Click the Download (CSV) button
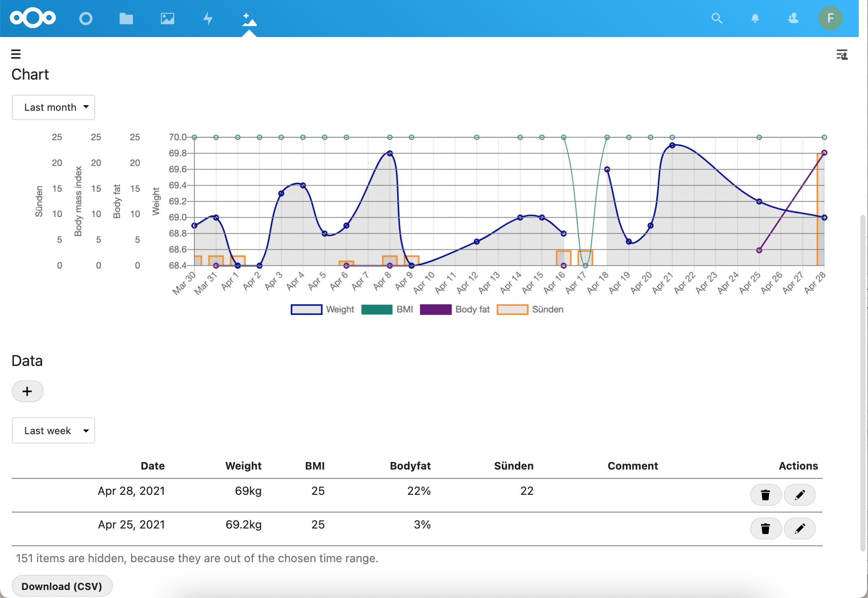This screenshot has width=868, height=598. pos(62,586)
